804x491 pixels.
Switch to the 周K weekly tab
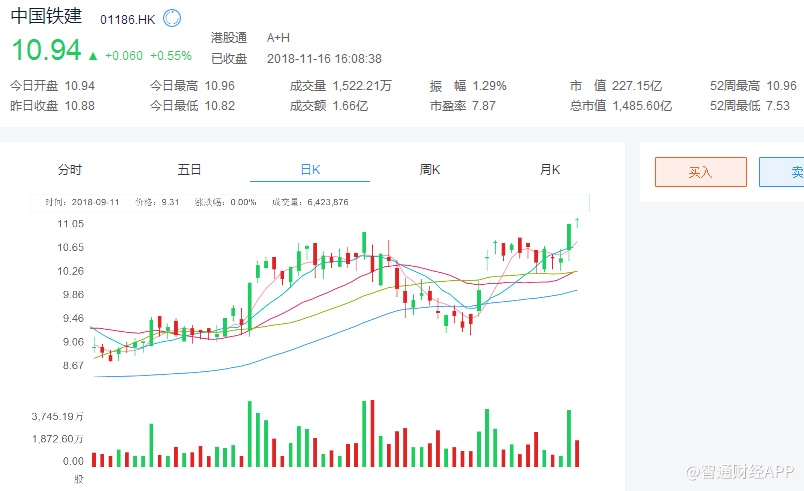coord(430,170)
